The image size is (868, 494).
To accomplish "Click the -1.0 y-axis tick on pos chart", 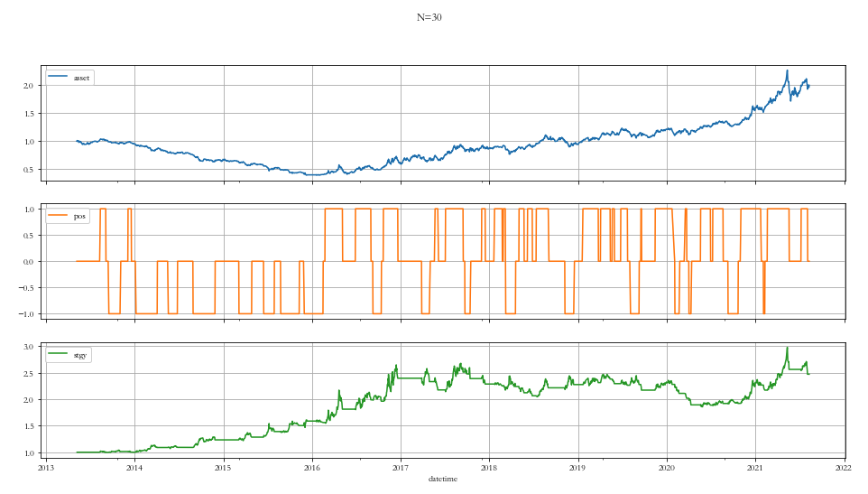I will tap(26, 314).
